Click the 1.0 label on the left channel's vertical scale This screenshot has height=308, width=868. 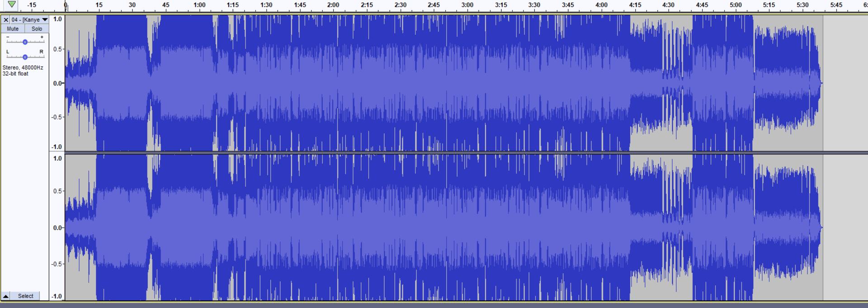57,19
